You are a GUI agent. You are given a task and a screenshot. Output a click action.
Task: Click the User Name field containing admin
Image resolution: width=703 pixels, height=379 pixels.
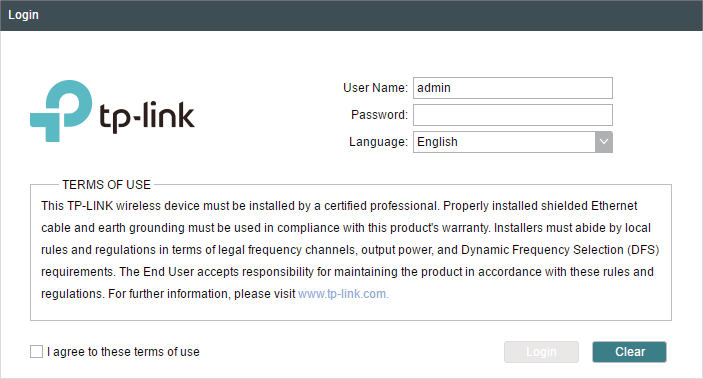tap(512, 88)
